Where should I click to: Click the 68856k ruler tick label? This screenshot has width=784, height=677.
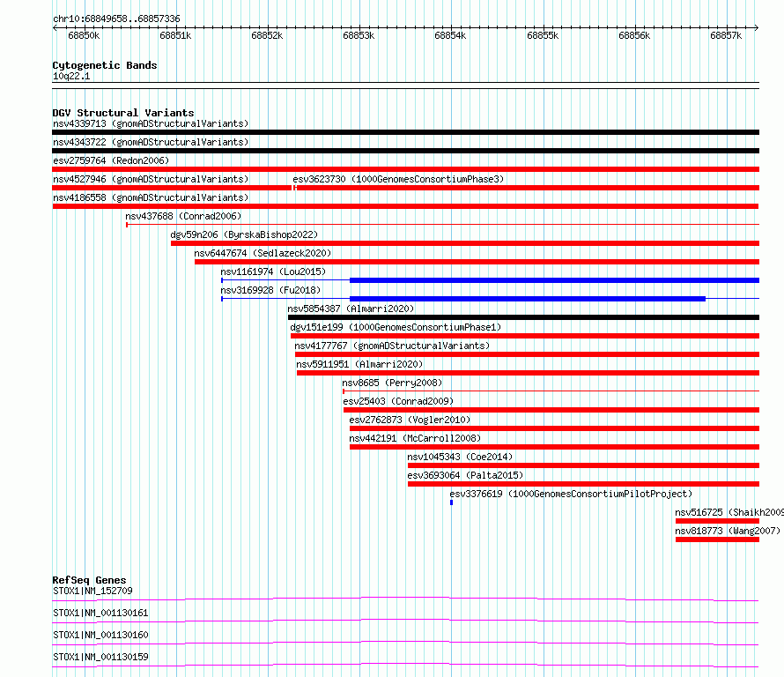pyautogui.click(x=634, y=35)
